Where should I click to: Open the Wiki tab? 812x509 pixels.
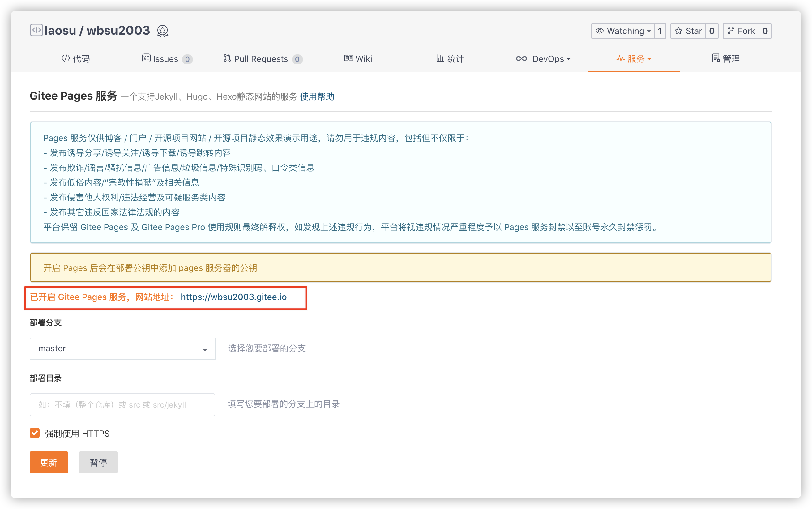click(358, 59)
